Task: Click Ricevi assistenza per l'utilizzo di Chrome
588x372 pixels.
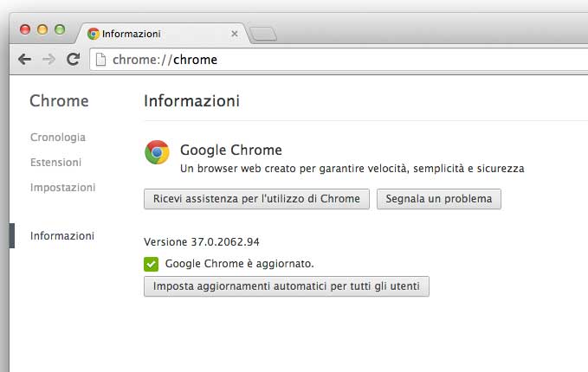Action: pos(256,199)
